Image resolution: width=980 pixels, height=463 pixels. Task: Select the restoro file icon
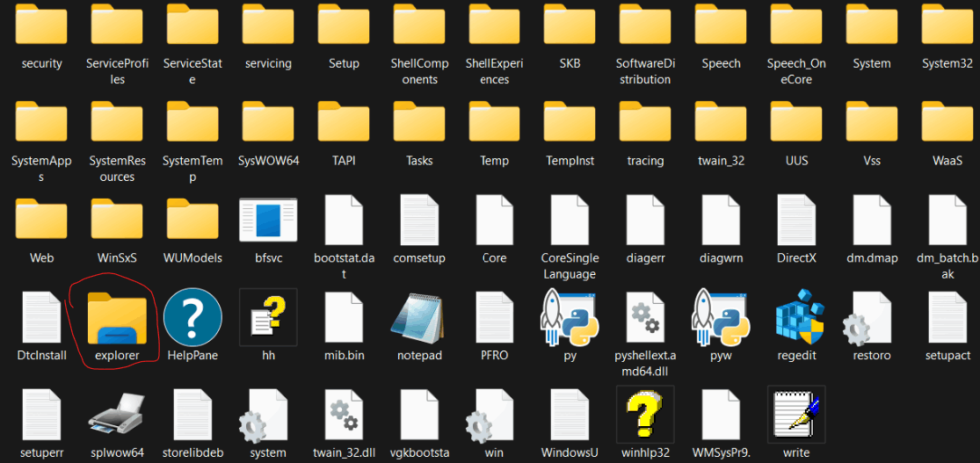[871, 319]
